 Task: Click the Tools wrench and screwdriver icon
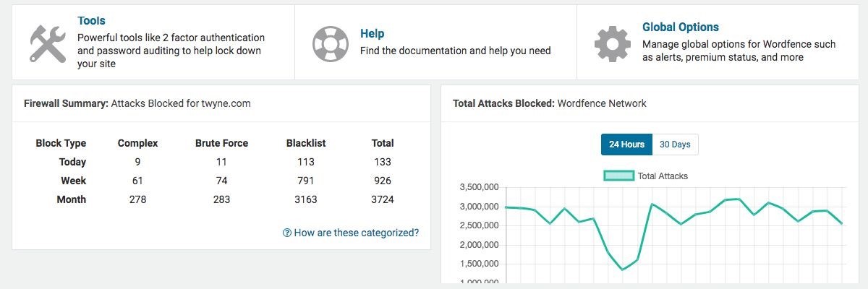(x=48, y=43)
